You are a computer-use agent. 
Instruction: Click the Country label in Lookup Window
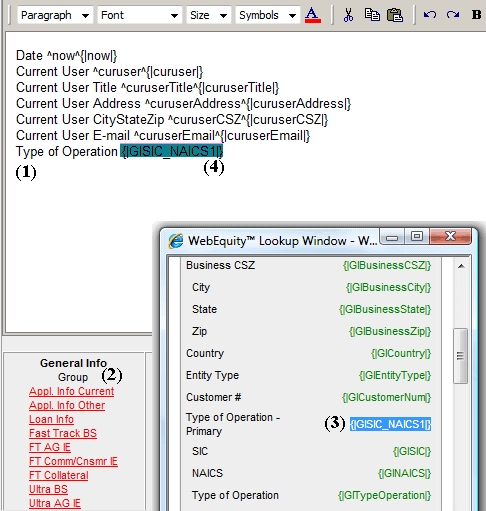tap(205, 353)
